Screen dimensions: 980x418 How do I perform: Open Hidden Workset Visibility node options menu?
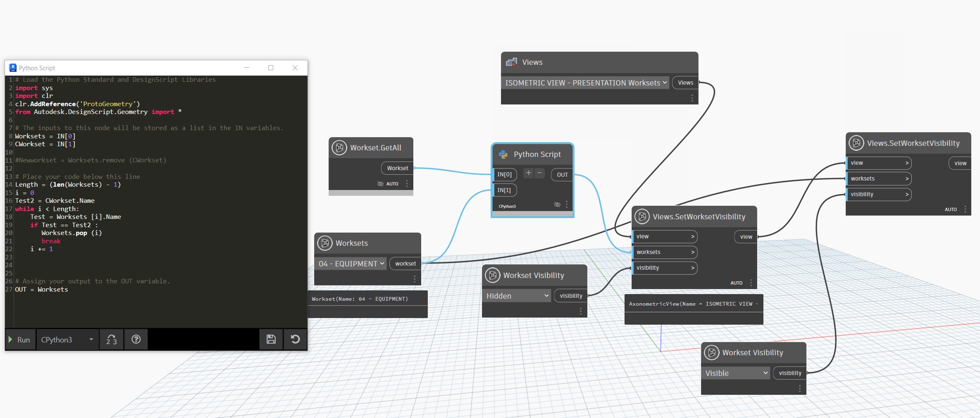click(x=581, y=311)
